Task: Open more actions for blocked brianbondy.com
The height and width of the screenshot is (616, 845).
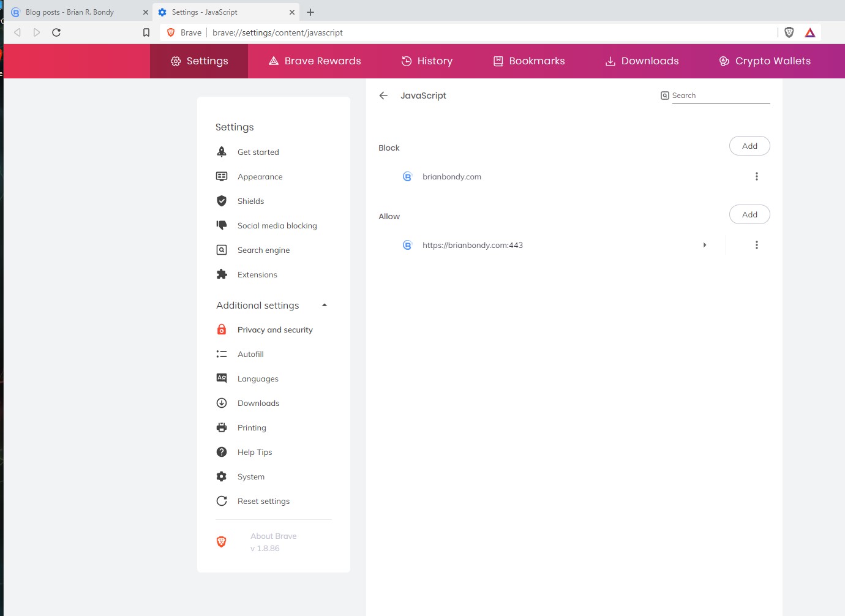Action: [x=757, y=176]
